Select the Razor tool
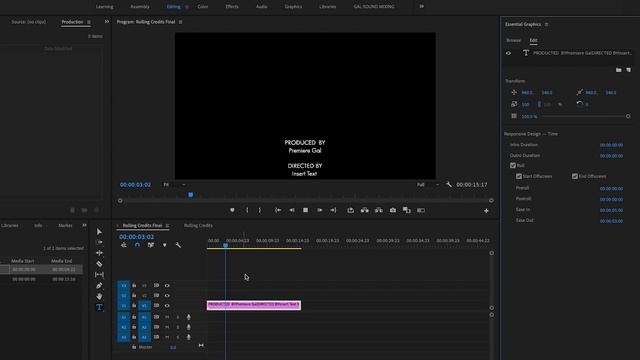The image size is (640, 360). tap(99, 264)
